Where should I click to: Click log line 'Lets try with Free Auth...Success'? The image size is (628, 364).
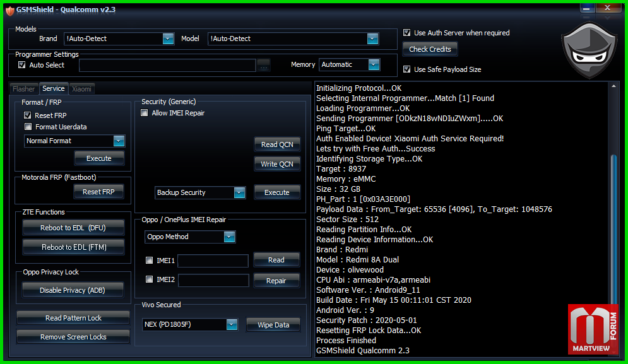(376, 148)
